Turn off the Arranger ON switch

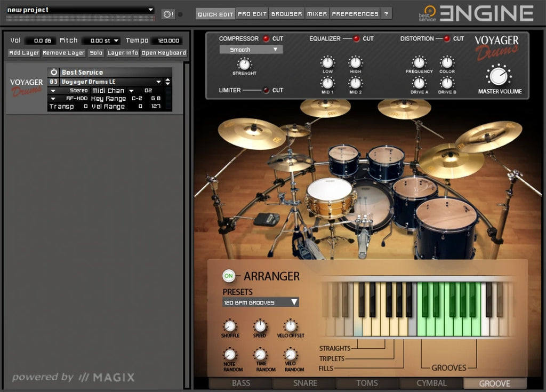click(x=229, y=276)
